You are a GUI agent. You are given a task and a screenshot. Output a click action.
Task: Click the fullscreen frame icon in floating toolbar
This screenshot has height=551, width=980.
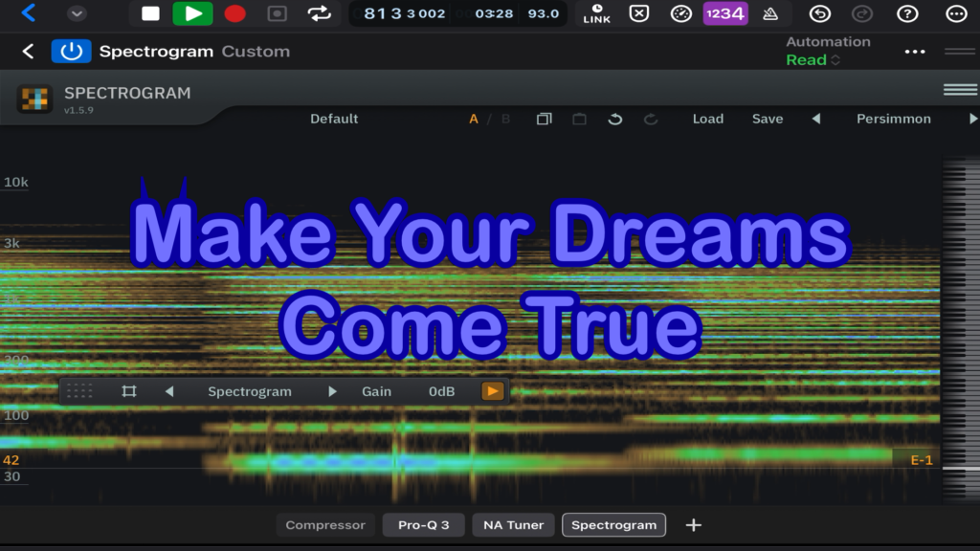[x=129, y=391]
